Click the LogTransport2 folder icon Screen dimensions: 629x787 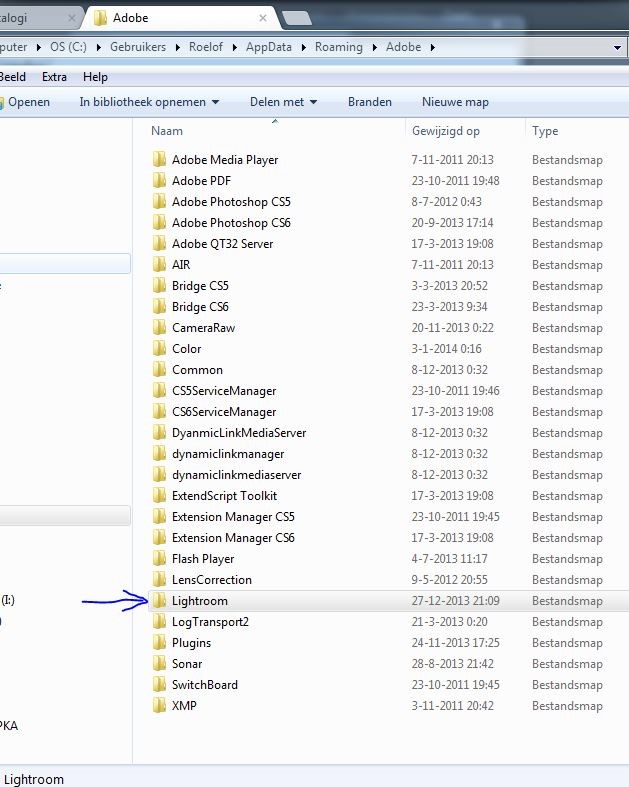pos(159,622)
